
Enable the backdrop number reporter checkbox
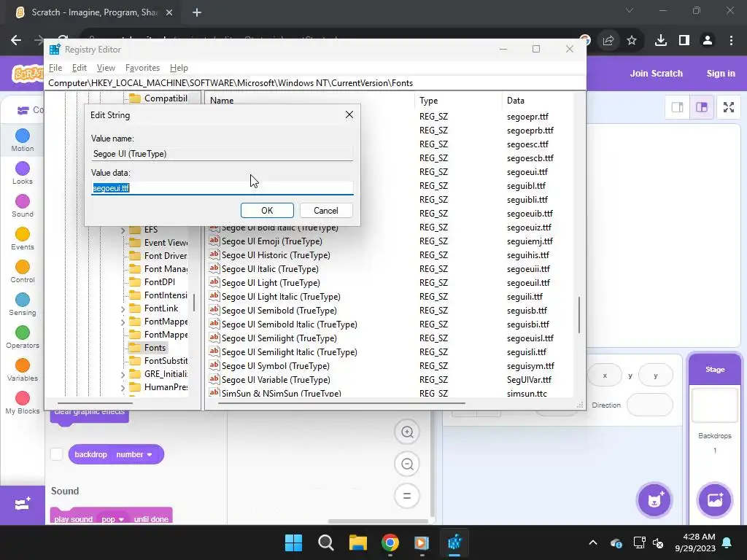tap(56, 454)
